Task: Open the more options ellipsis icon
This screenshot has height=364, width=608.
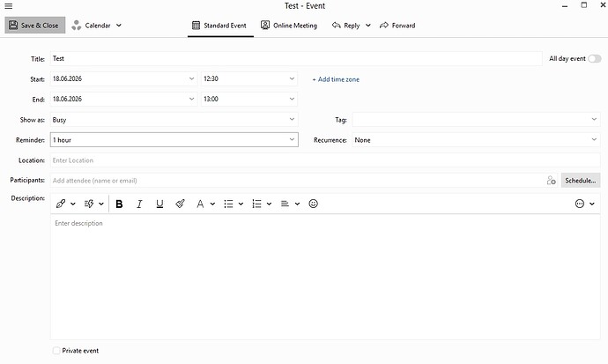Action: click(x=580, y=204)
